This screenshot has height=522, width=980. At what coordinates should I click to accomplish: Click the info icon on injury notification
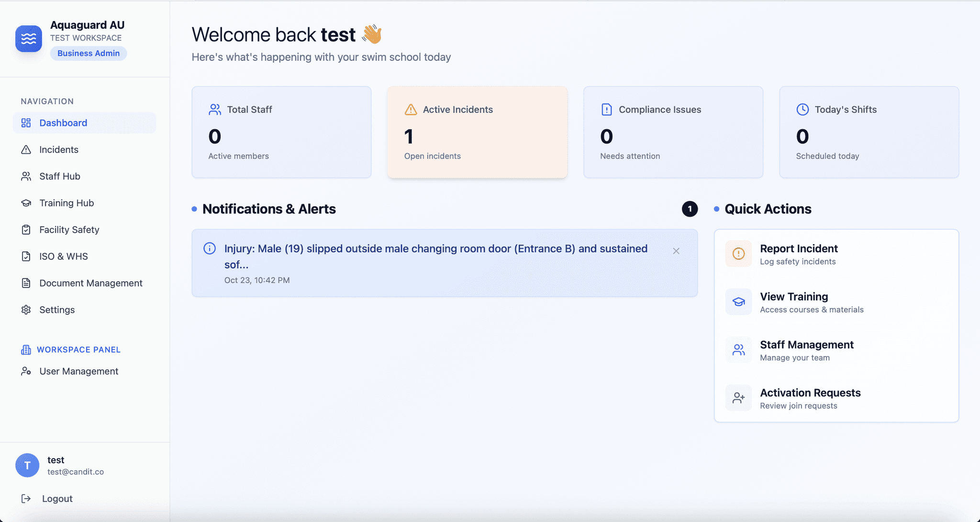coord(210,248)
